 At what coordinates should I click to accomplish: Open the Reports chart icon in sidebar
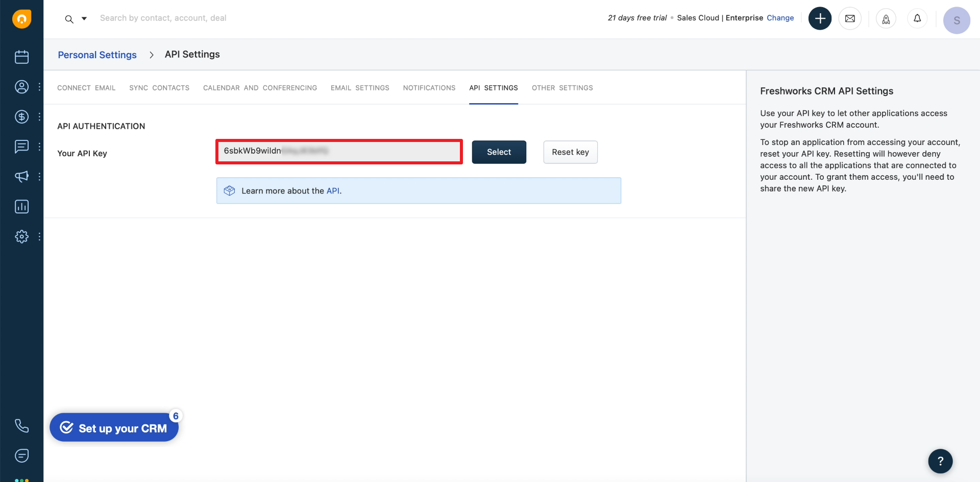point(21,207)
